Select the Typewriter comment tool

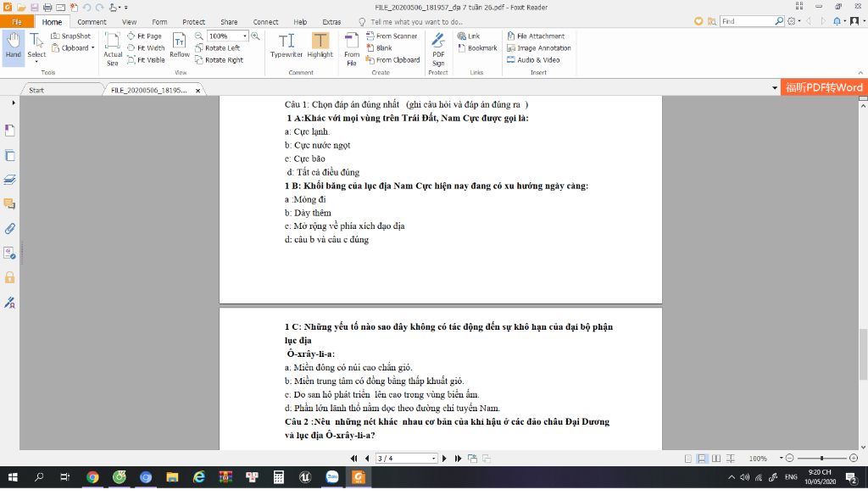(287, 46)
